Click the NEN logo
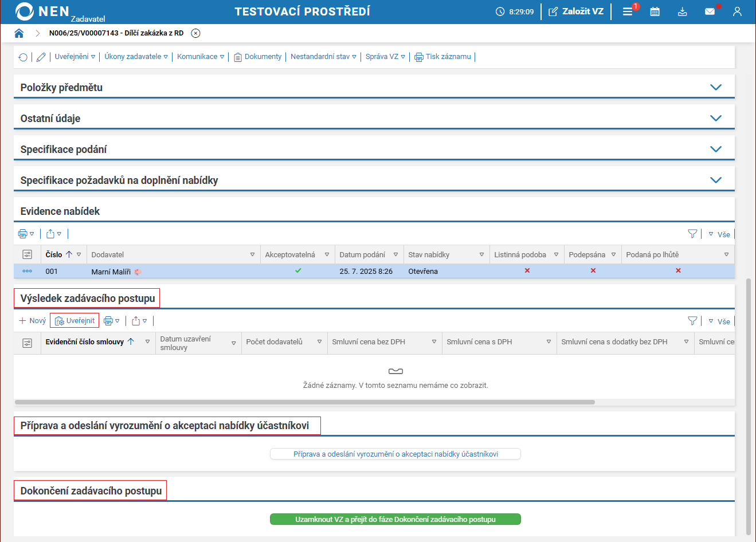 (42, 11)
